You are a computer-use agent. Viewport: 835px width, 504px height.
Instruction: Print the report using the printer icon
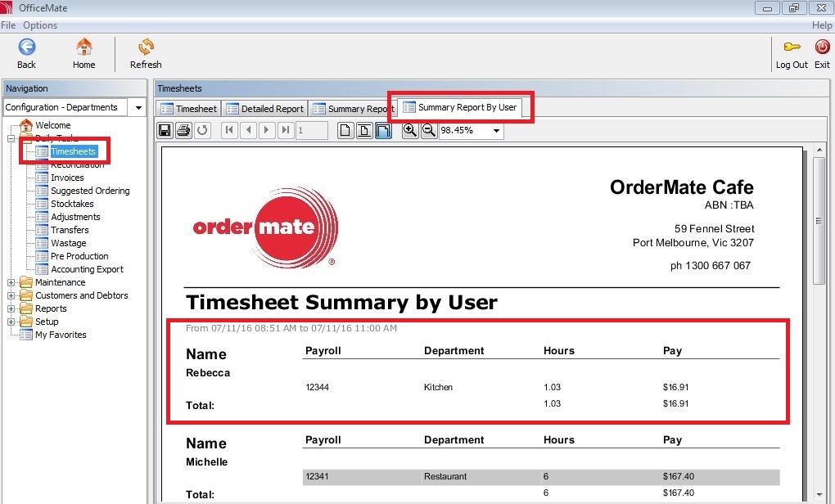[x=183, y=130]
